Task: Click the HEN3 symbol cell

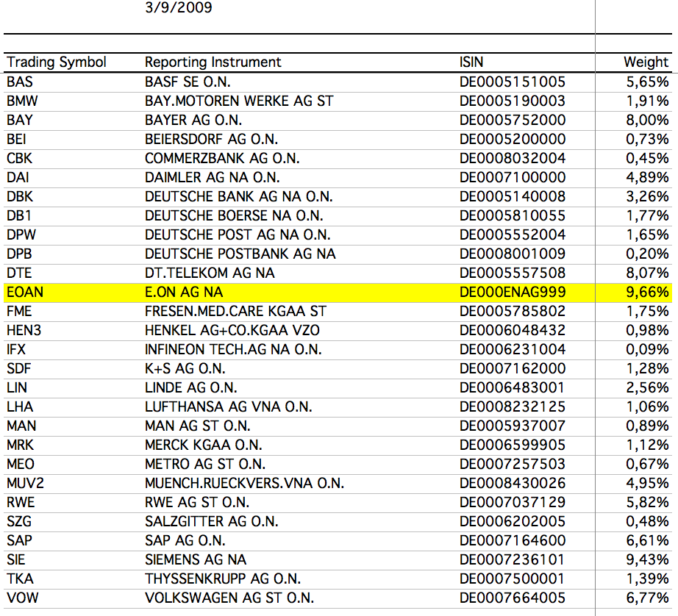Action: (24, 330)
